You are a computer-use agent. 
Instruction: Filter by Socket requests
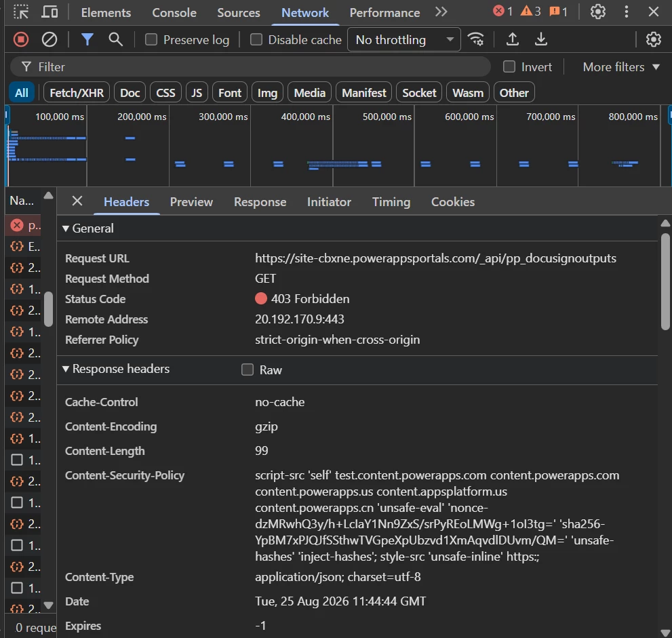(418, 93)
